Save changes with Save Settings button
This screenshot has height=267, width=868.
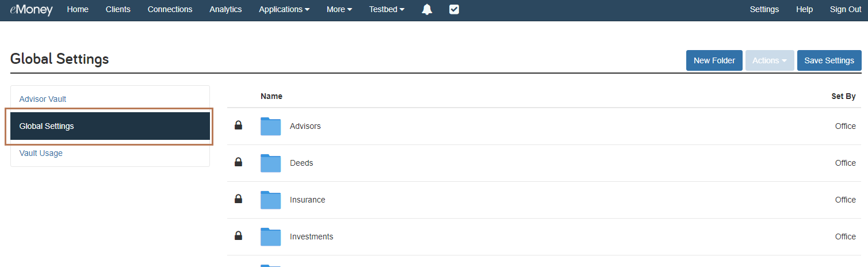tap(829, 60)
